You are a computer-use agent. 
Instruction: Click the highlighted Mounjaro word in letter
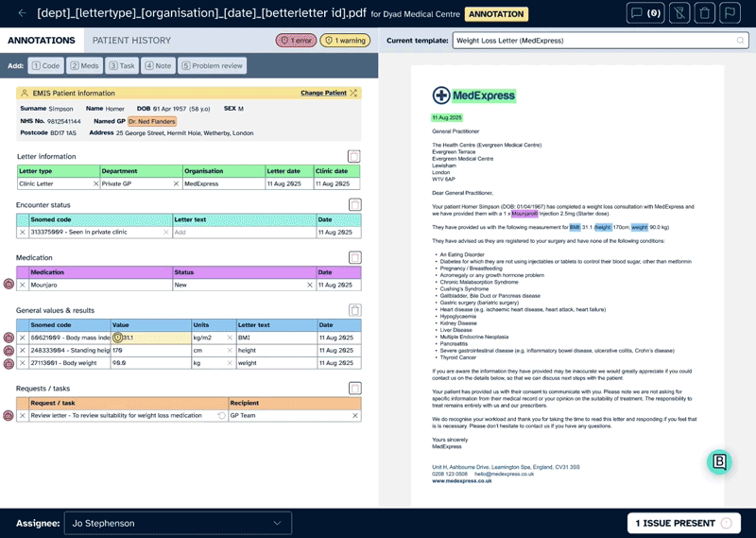[524, 214]
